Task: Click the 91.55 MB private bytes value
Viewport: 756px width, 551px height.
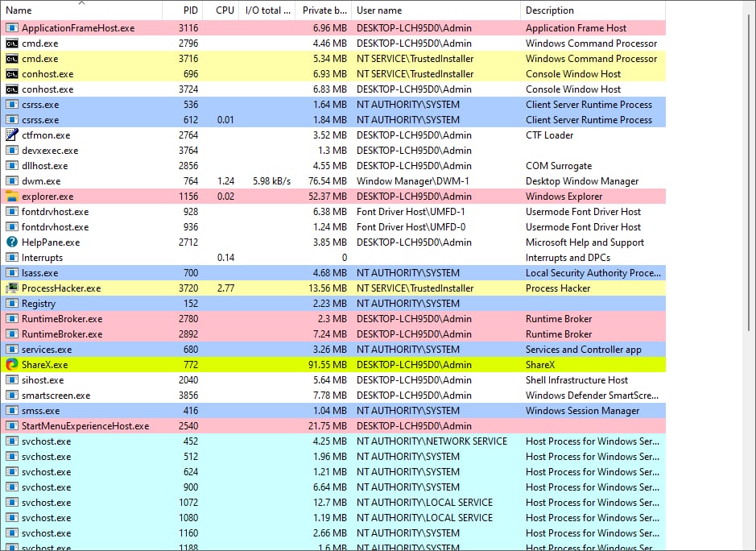Action: [x=328, y=365]
